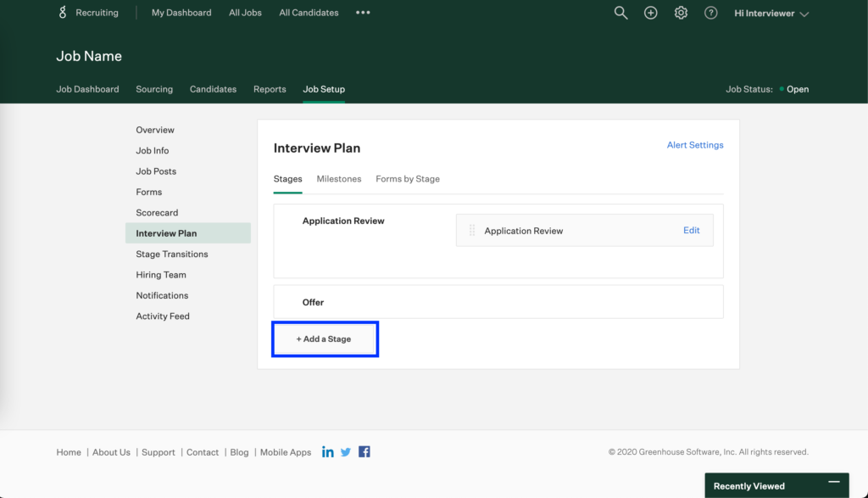
Task: Switch to the Milestones tab
Action: pyautogui.click(x=339, y=179)
